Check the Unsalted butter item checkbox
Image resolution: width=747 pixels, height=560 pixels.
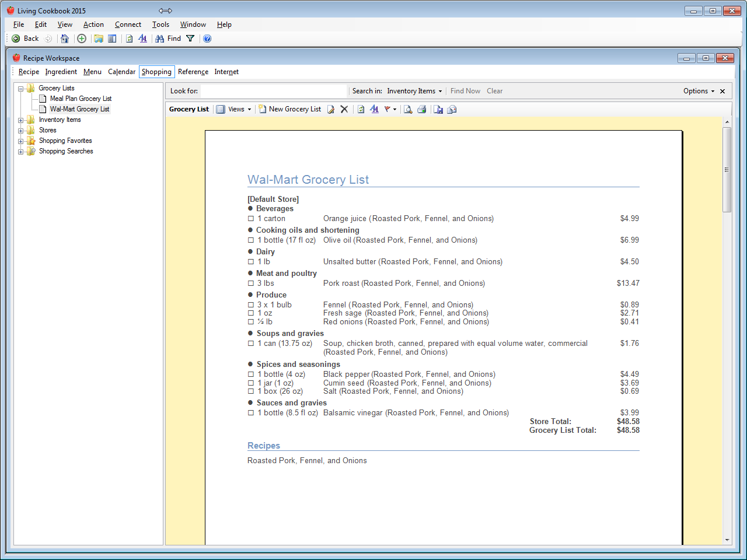(251, 262)
